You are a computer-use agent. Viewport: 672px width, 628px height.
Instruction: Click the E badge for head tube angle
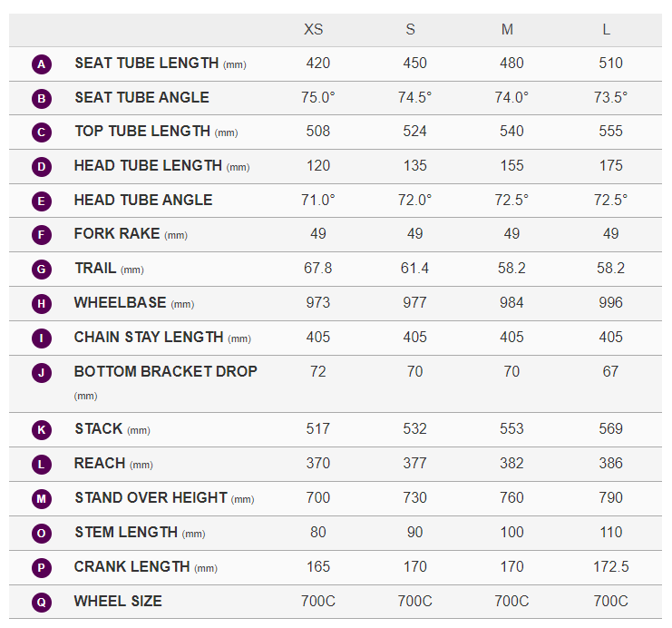tap(42, 201)
